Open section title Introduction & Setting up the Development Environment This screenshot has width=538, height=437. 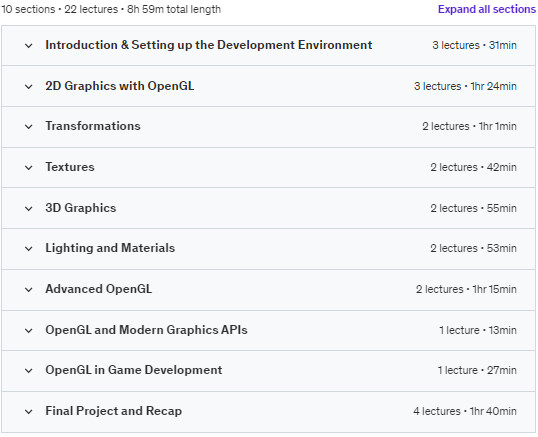click(209, 45)
